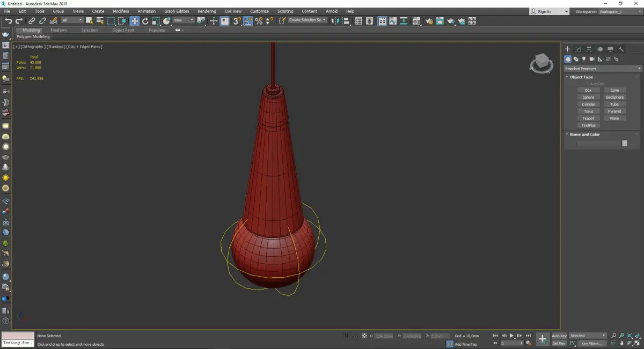Activate the Select and Scale tool
The height and width of the screenshot is (349, 644).
click(x=156, y=21)
